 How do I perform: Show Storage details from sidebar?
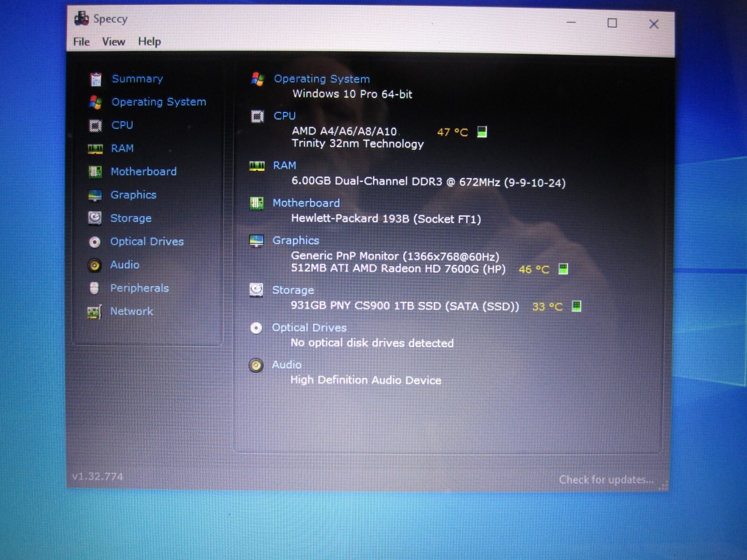pos(131,218)
